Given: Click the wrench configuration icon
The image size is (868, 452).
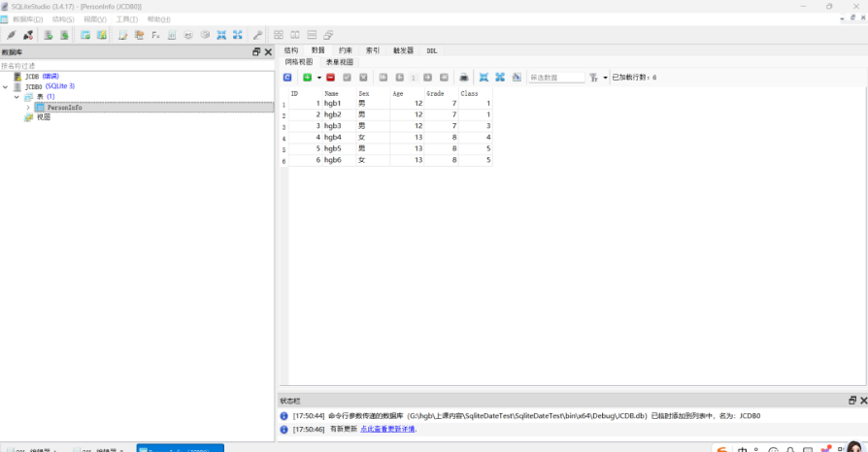Looking at the screenshot, I should tap(257, 35).
